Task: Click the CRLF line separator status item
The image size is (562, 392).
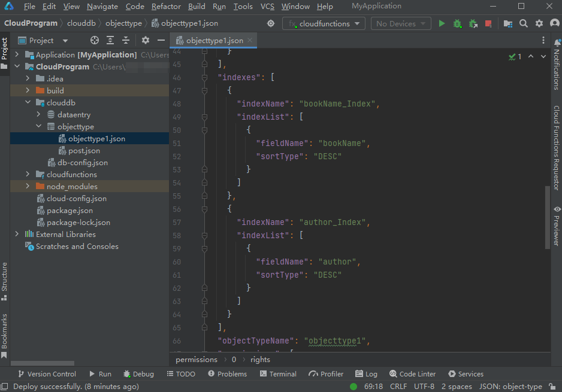Action: (x=398, y=387)
